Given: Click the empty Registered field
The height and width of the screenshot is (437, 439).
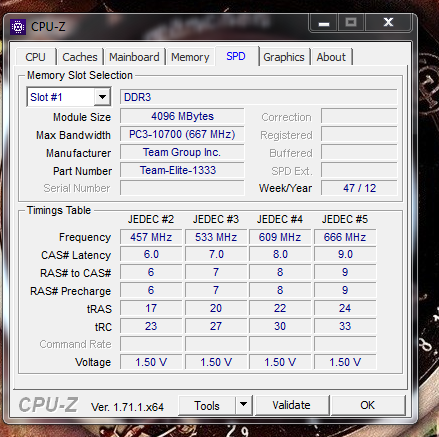Looking at the screenshot, I should (359, 134).
